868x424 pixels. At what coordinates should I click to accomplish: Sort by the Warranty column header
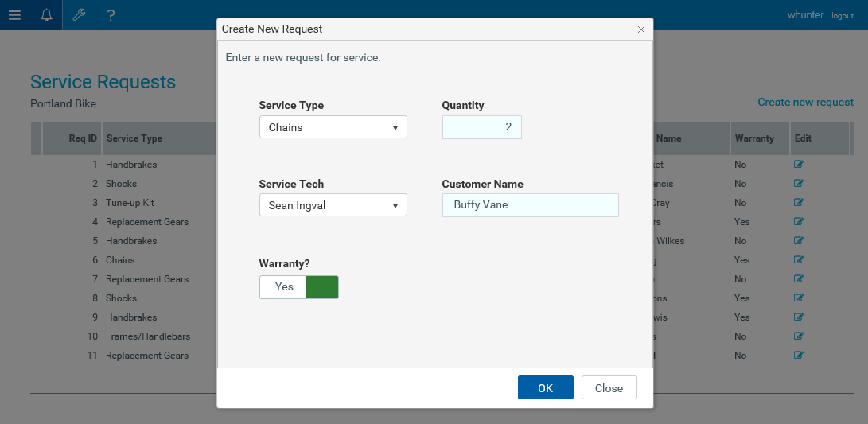point(754,138)
